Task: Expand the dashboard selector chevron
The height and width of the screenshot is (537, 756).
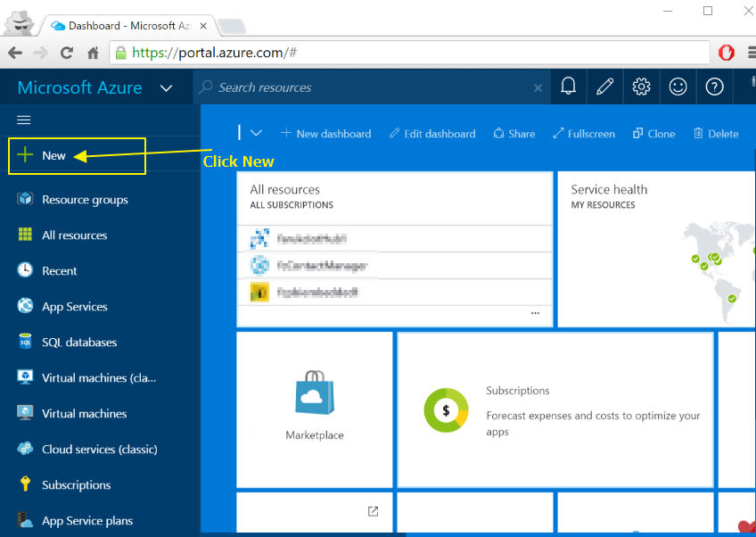Action: click(256, 133)
